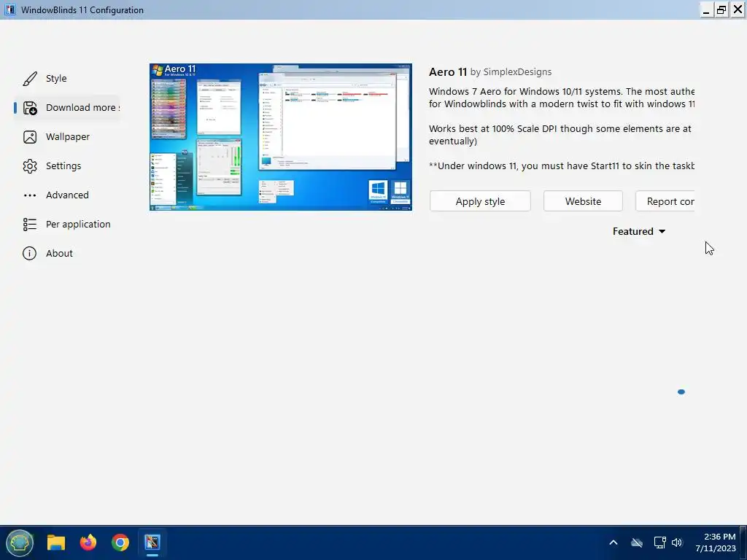Click the Wallpaper picture icon
The width and height of the screenshot is (747, 560).
click(29, 137)
